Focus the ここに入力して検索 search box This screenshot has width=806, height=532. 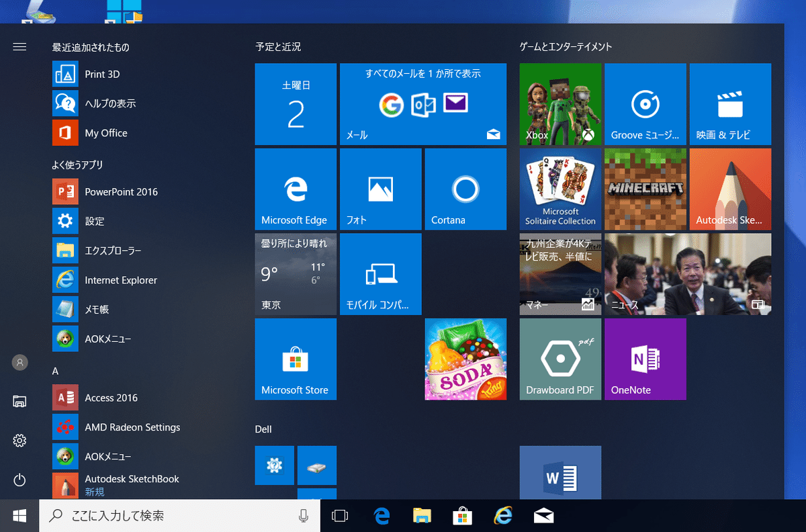(x=179, y=516)
